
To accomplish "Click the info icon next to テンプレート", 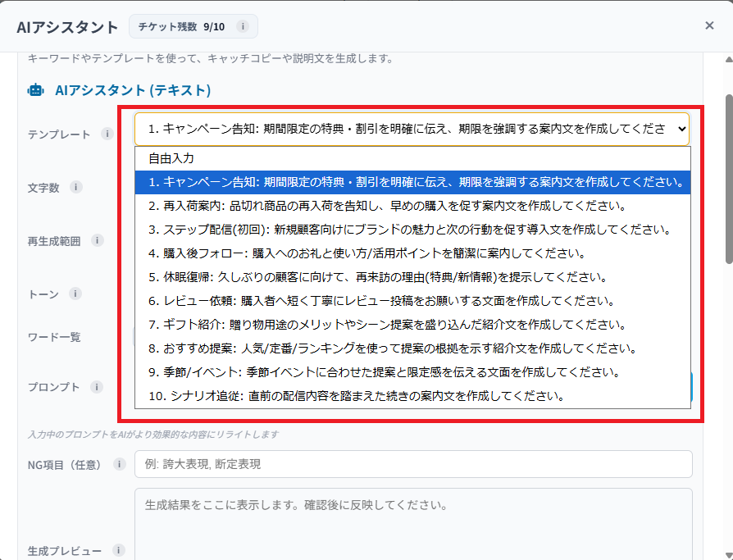I will click(x=107, y=134).
